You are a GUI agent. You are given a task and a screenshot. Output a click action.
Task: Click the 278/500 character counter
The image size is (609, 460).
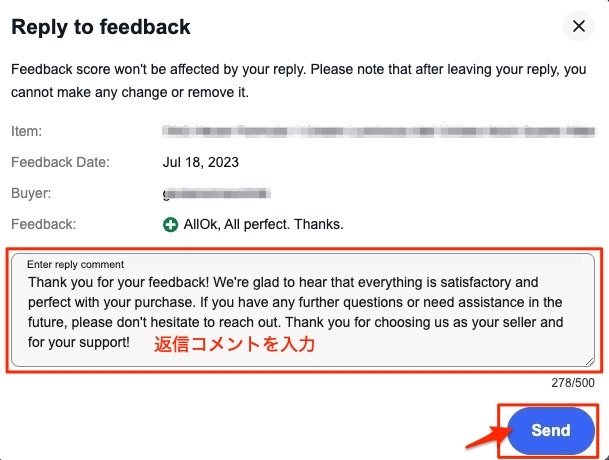click(573, 383)
